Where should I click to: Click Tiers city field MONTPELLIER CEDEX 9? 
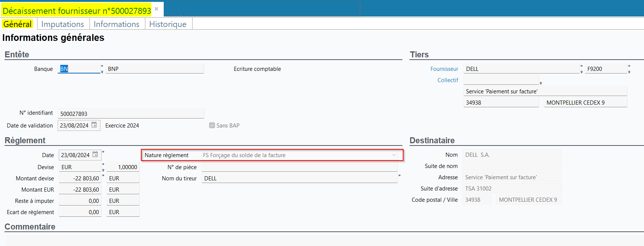[586, 102]
